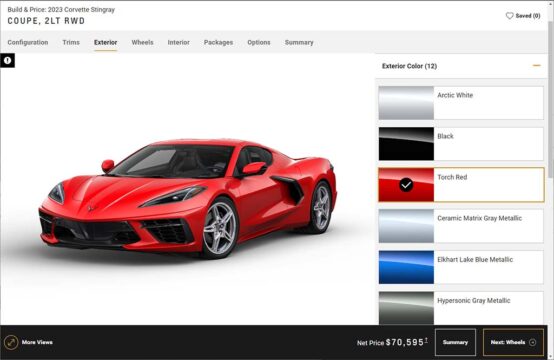Click the Net Price footnote marker
The image size is (554, 360).
(426, 340)
